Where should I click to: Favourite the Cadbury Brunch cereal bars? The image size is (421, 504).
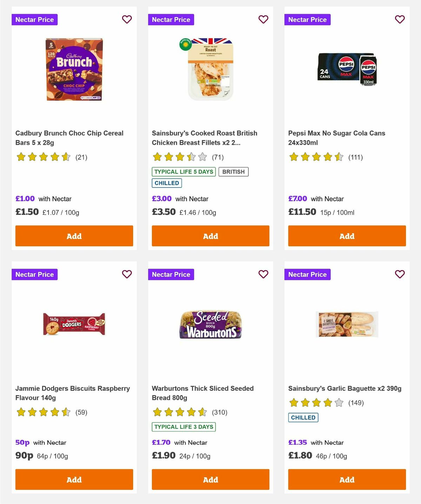[x=127, y=19]
